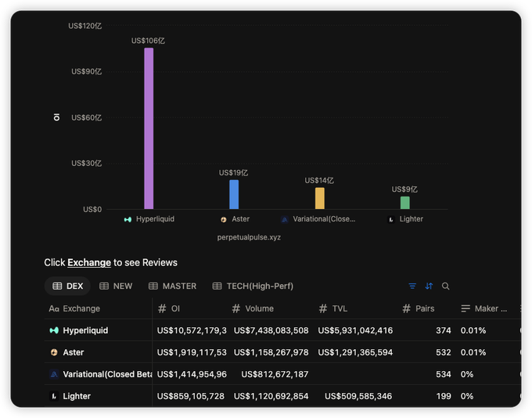
Task: Click Variational OI cell US$1,414,954,96
Action: [192, 374]
